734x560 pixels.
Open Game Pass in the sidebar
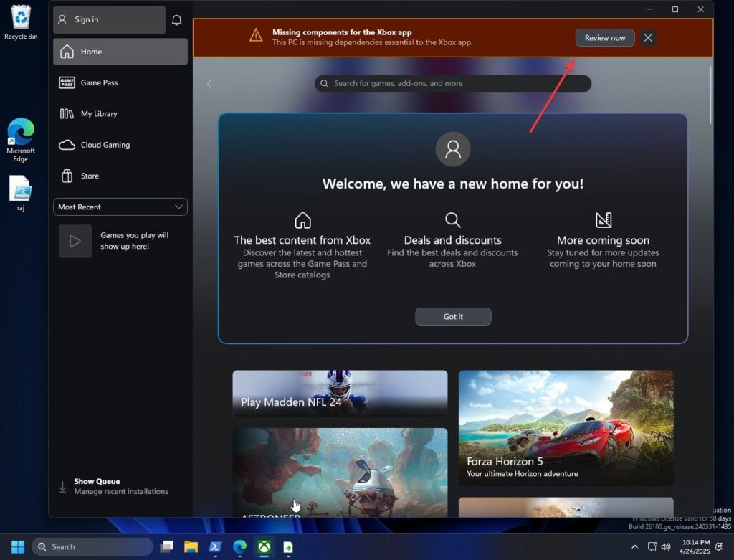(x=120, y=82)
